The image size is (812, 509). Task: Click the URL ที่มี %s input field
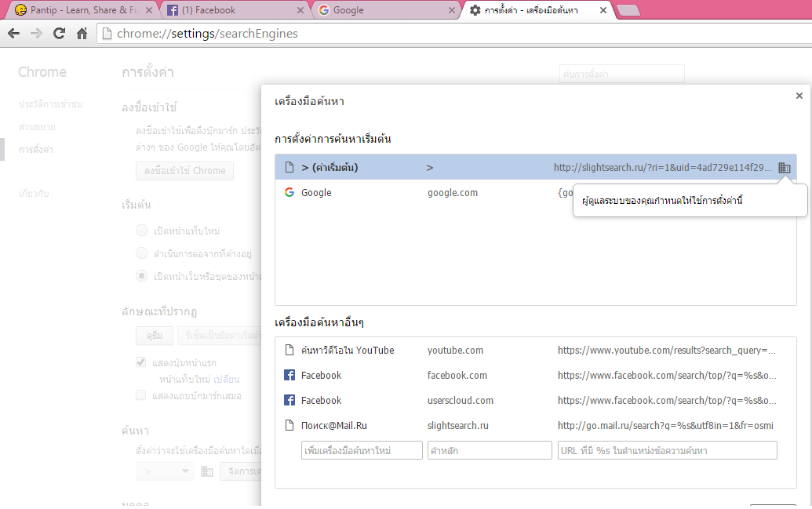click(x=668, y=450)
